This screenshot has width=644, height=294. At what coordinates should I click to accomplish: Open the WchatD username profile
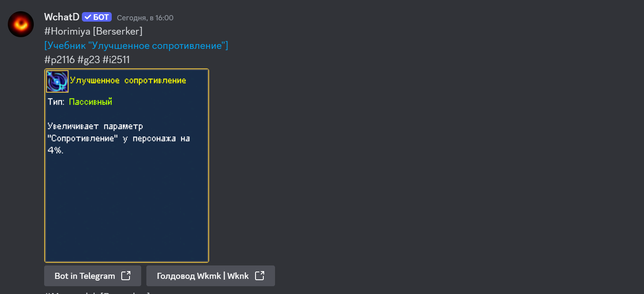tap(61, 17)
